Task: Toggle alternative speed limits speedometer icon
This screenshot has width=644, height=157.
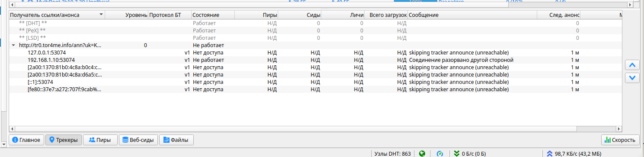Action: pos(440,153)
